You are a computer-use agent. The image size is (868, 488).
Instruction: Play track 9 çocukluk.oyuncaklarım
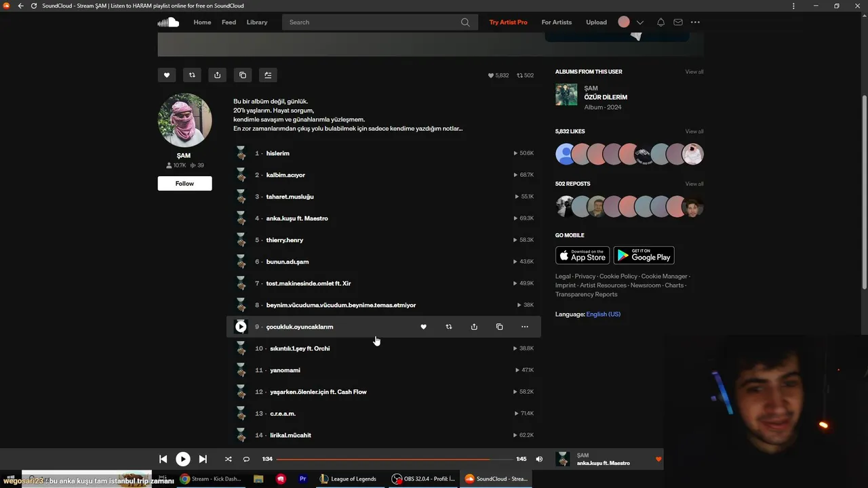[x=241, y=327]
